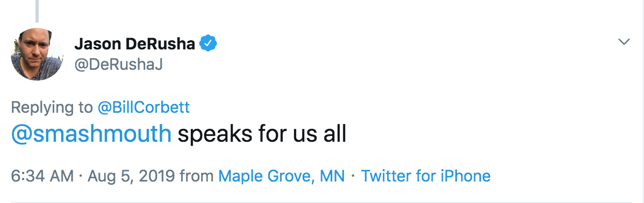This screenshot has height=203, width=644.
Task: Click the Aug 5, 2019 date
Action: pyautogui.click(x=131, y=176)
